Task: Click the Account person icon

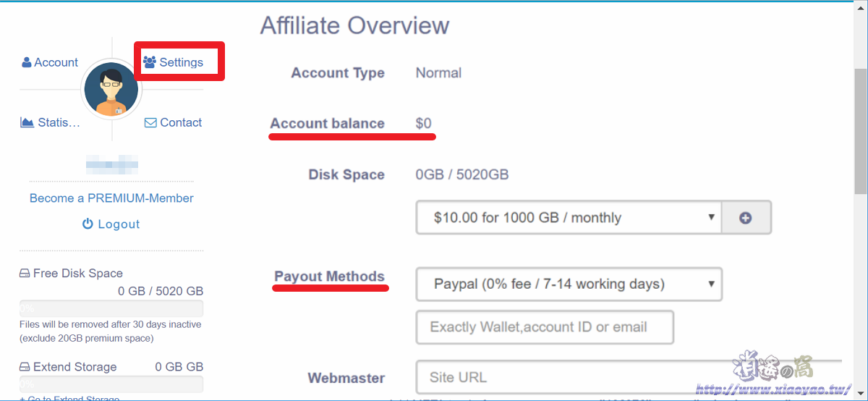Action: click(x=27, y=62)
